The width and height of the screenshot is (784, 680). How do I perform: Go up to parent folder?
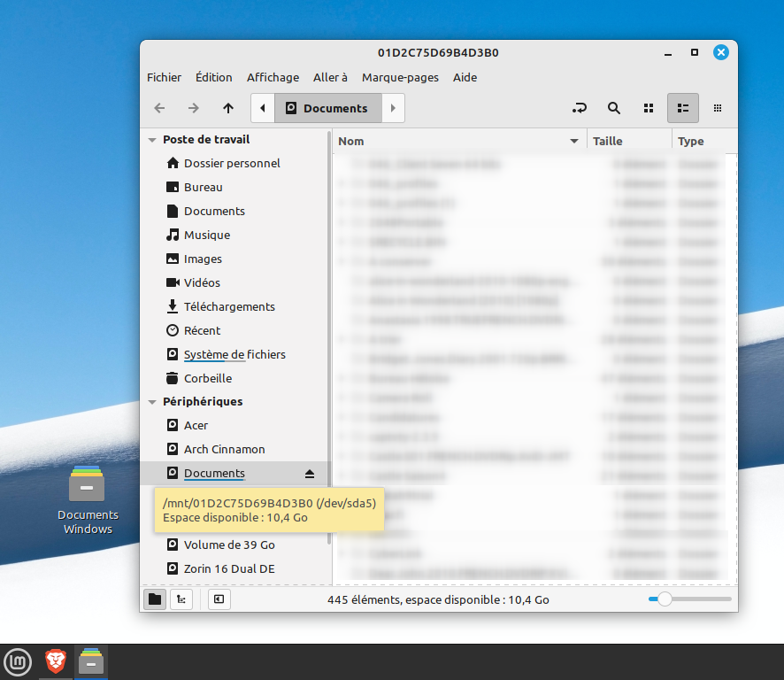[x=228, y=108]
